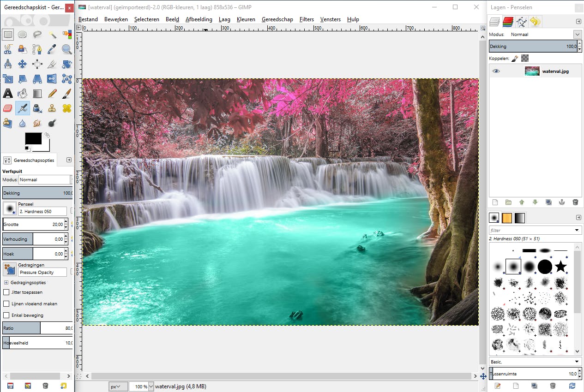Image resolution: width=584 pixels, height=392 pixels.
Task: Click the black foreground color swatch
Action: (32, 139)
